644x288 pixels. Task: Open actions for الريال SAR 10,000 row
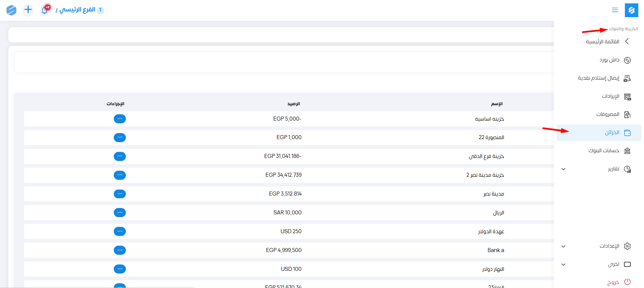[x=120, y=213]
